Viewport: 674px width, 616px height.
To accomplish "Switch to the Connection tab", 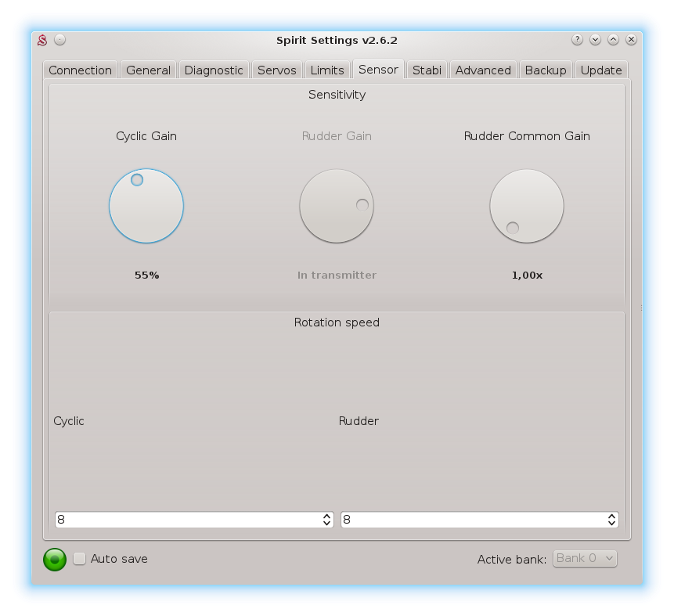I will point(80,70).
